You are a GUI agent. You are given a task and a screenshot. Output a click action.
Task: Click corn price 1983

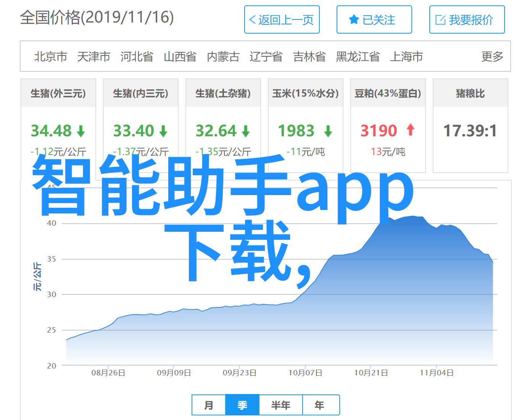click(x=296, y=131)
